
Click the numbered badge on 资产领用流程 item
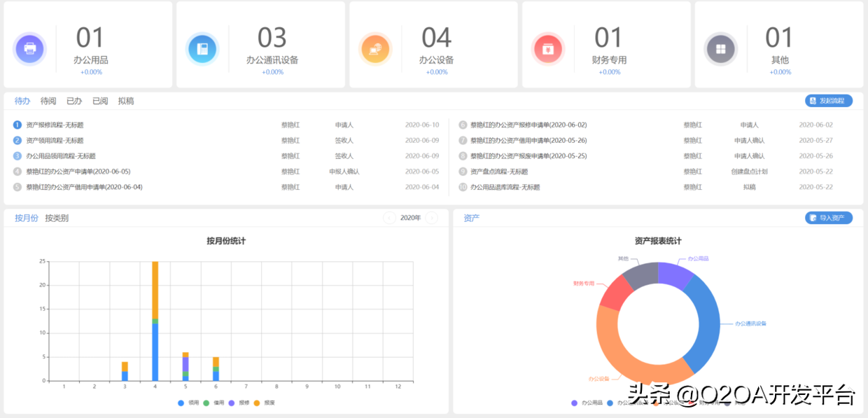[15, 140]
